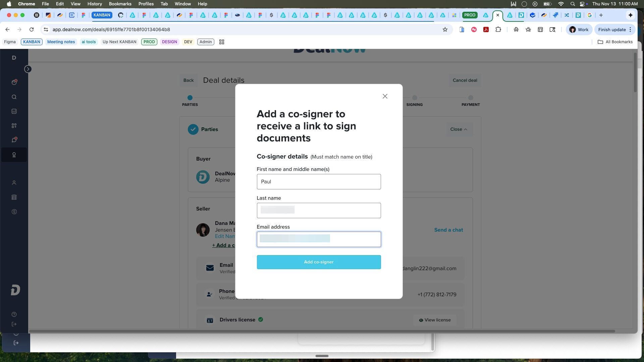Open the KANBAN bookmark
The height and width of the screenshot is (362, 644).
[32, 42]
